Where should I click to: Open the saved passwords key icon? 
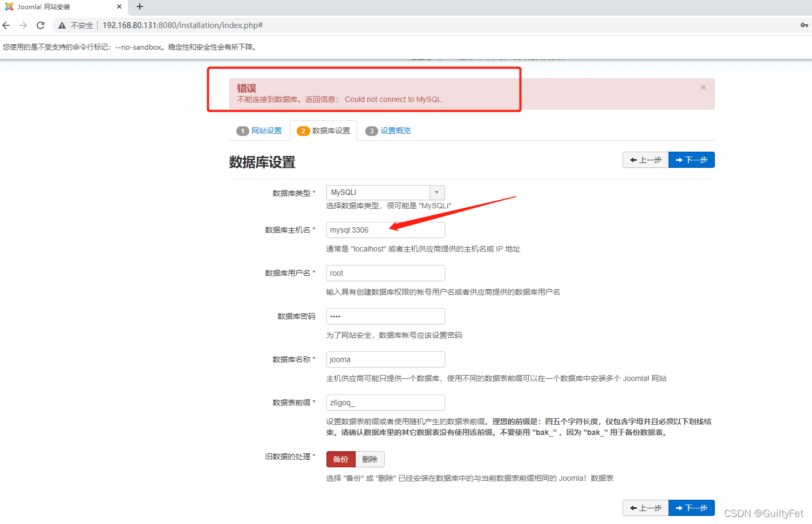(804, 25)
